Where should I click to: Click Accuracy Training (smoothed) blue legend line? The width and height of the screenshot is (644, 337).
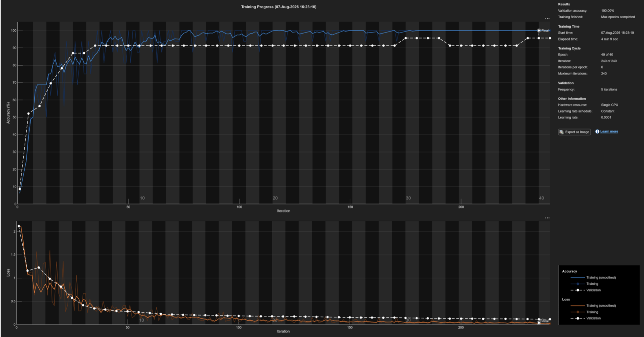(x=577, y=278)
